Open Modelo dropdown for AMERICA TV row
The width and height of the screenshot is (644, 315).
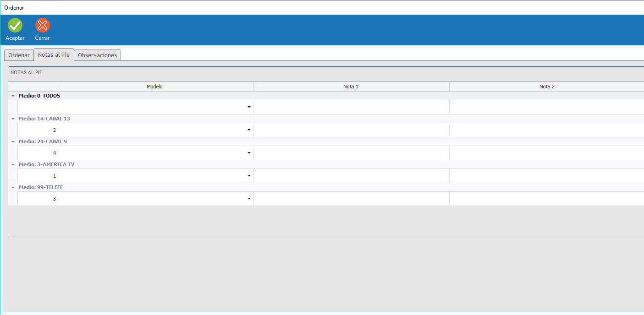[249, 176]
